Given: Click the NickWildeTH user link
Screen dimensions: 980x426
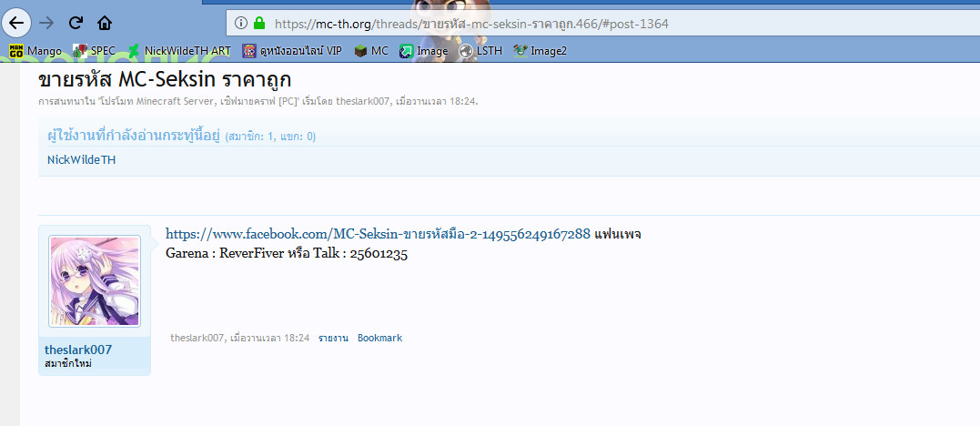Looking at the screenshot, I should [x=81, y=160].
